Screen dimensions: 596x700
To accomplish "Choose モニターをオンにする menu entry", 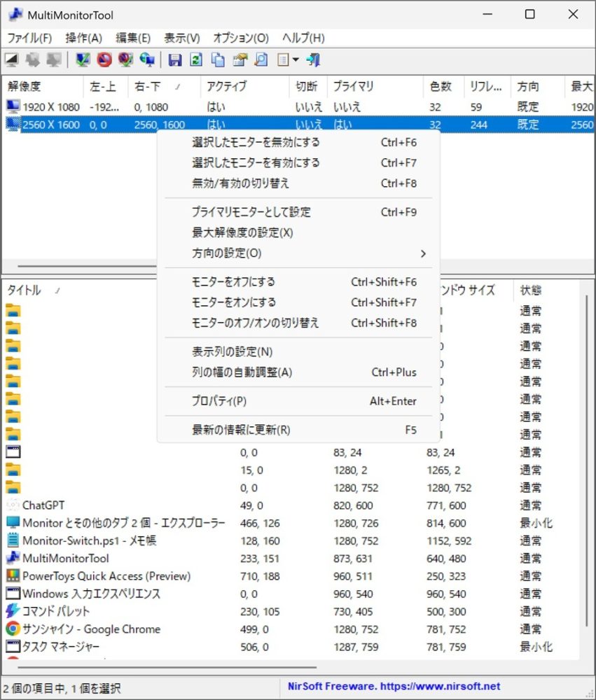I will (x=298, y=302).
